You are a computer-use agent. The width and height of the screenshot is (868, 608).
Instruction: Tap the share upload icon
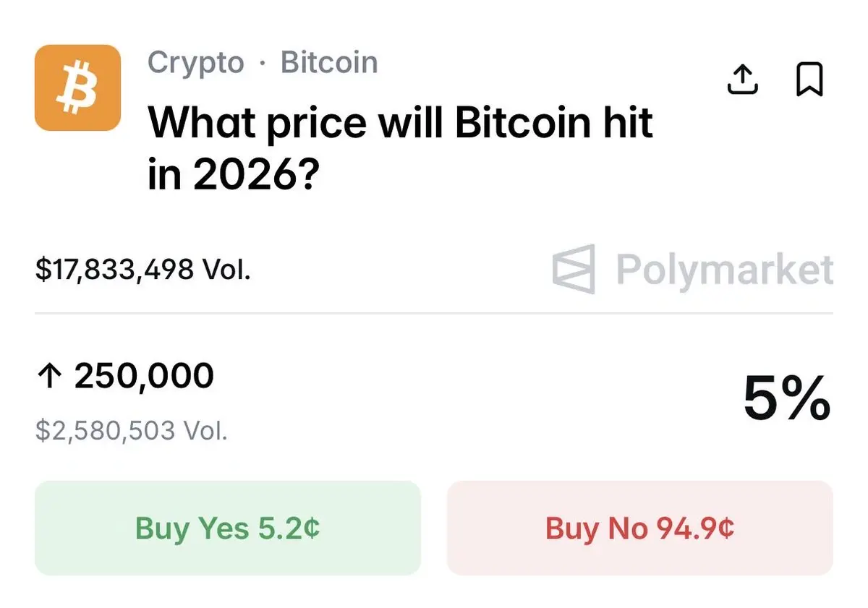[x=742, y=80]
